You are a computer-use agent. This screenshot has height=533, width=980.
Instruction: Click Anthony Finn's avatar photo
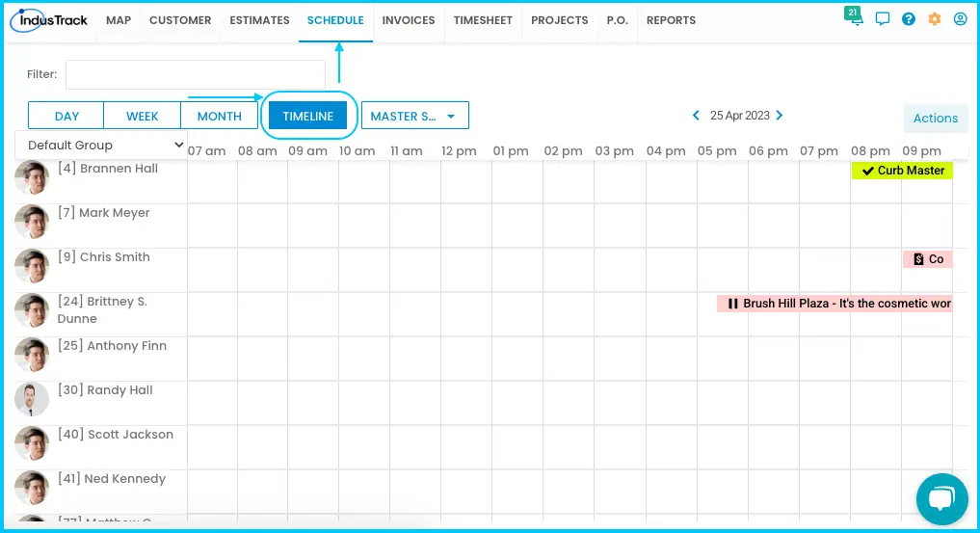click(x=32, y=355)
